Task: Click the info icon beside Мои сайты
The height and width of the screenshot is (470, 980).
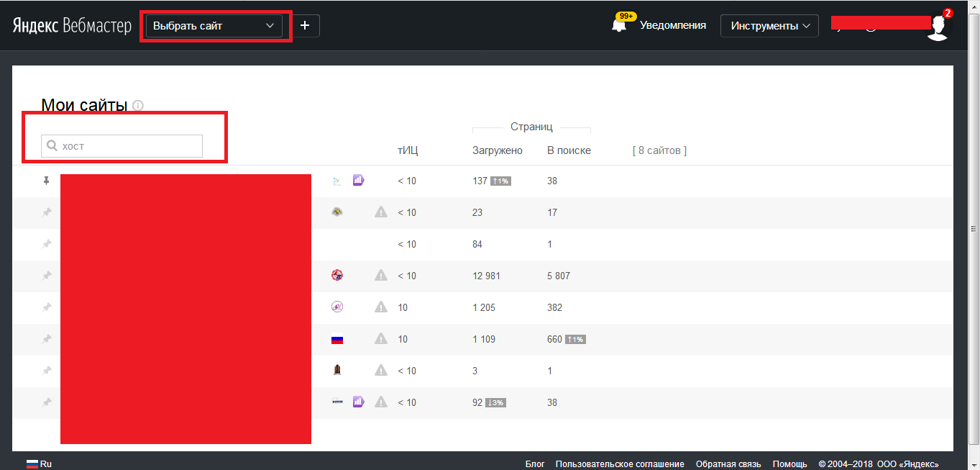Action: coord(138,106)
